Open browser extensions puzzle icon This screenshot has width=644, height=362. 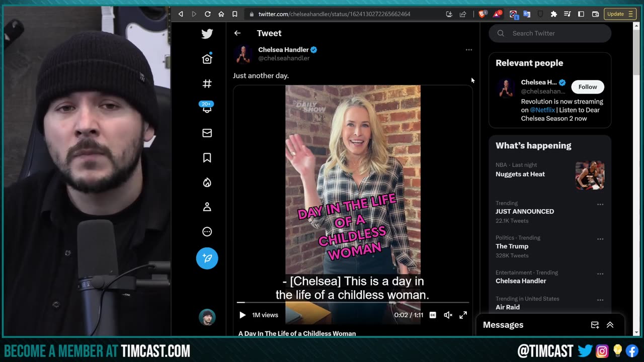(x=554, y=14)
